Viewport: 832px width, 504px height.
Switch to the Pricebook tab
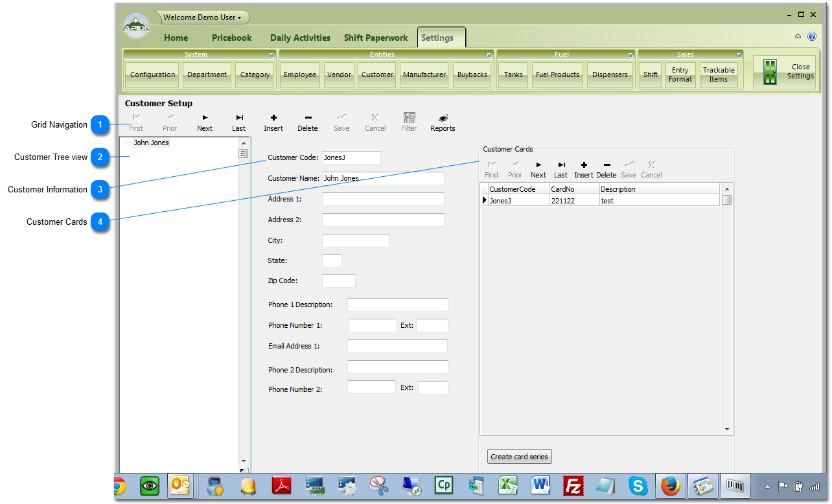(231, 38)
